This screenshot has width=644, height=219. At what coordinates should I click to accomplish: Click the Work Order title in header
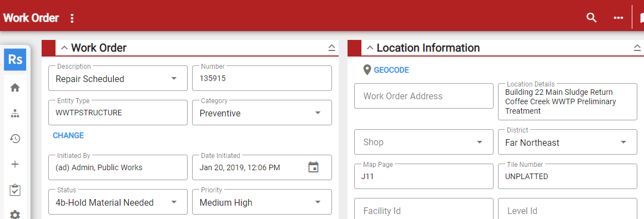point(31,18)
